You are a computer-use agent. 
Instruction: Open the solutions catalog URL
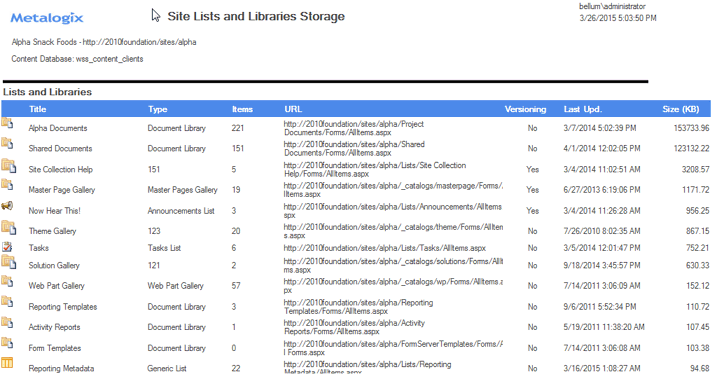tap(393, 266)
